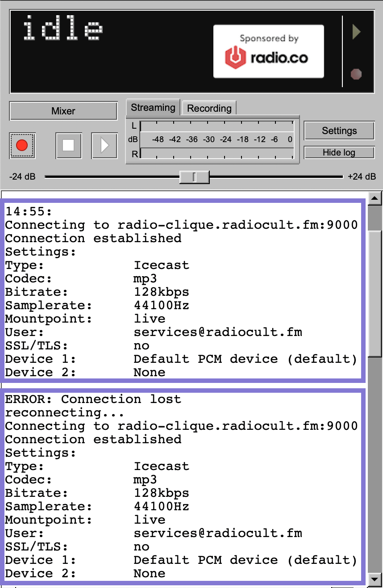
Task: Click the L channel VU meter bar
Action: 217,126
